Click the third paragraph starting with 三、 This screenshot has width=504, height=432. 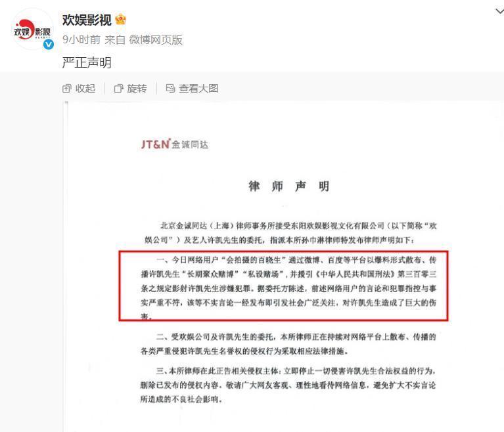[x=288, y=385]
